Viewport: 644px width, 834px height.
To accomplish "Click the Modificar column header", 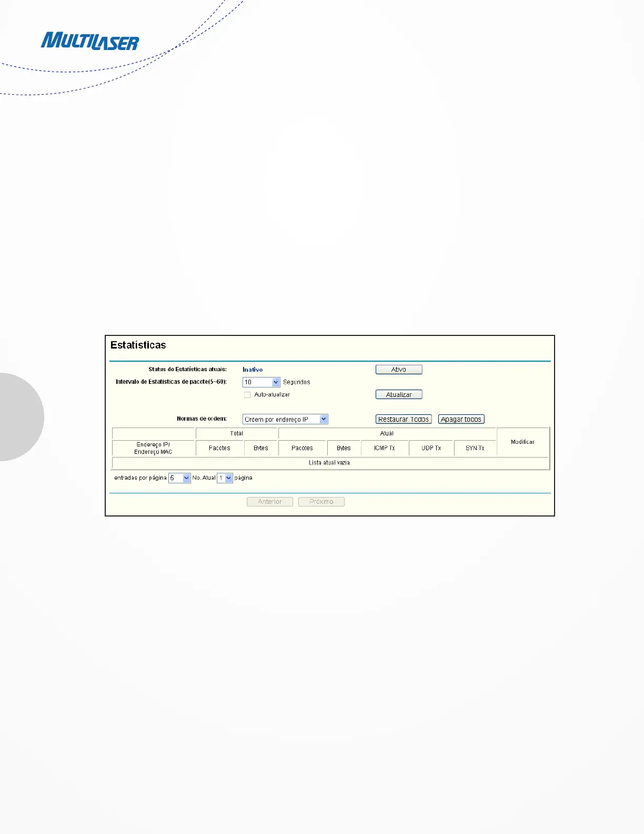I will 522,442.
